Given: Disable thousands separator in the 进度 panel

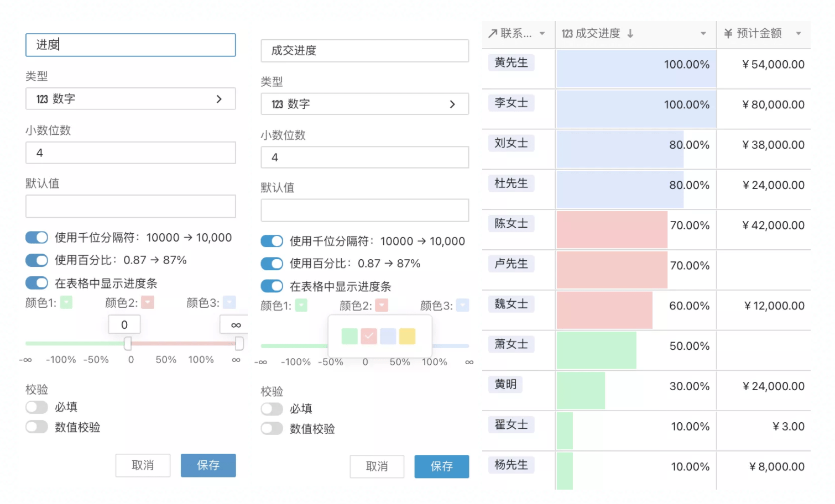Looking at the screenshot, I should (36, 238).
